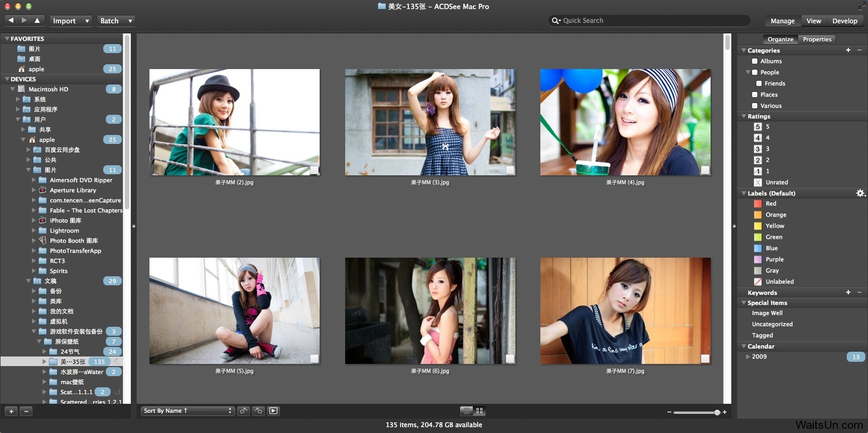Tick checkbox on 果子MM (2).jpg thumbnail

pos(314,170)
